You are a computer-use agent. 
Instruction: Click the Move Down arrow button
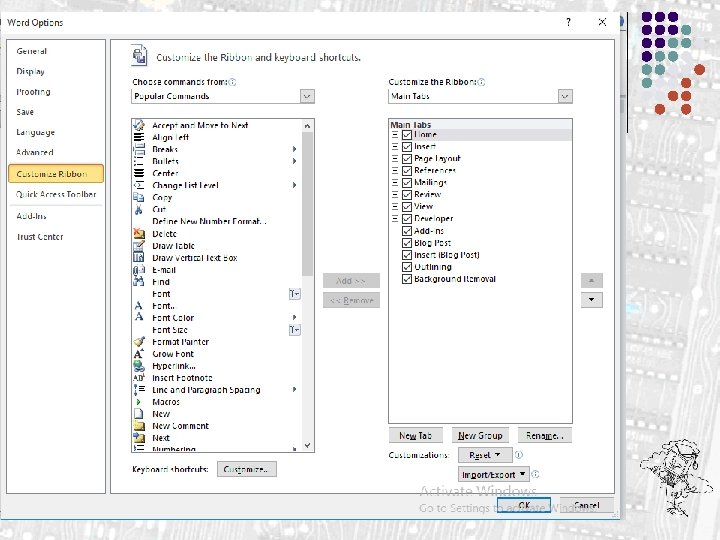591,300
